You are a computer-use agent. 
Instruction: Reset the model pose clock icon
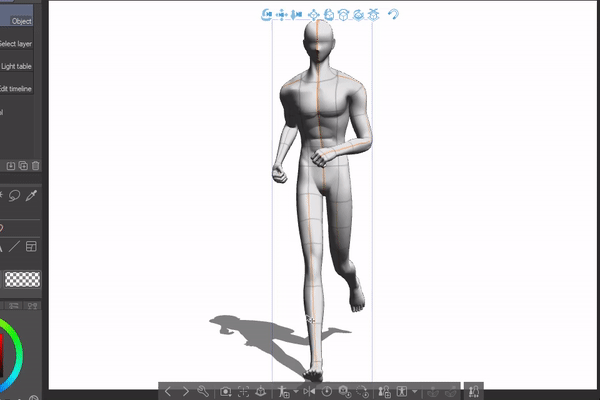(326, 391)
